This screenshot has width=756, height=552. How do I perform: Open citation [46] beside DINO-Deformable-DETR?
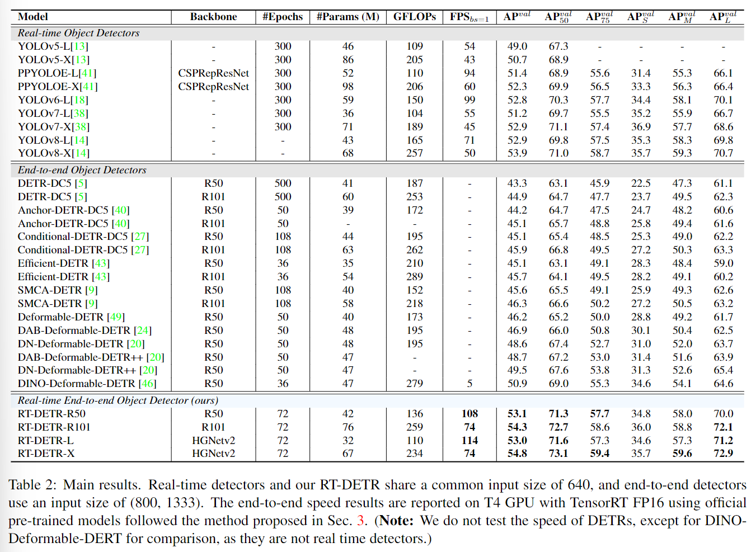coord(148,384)
